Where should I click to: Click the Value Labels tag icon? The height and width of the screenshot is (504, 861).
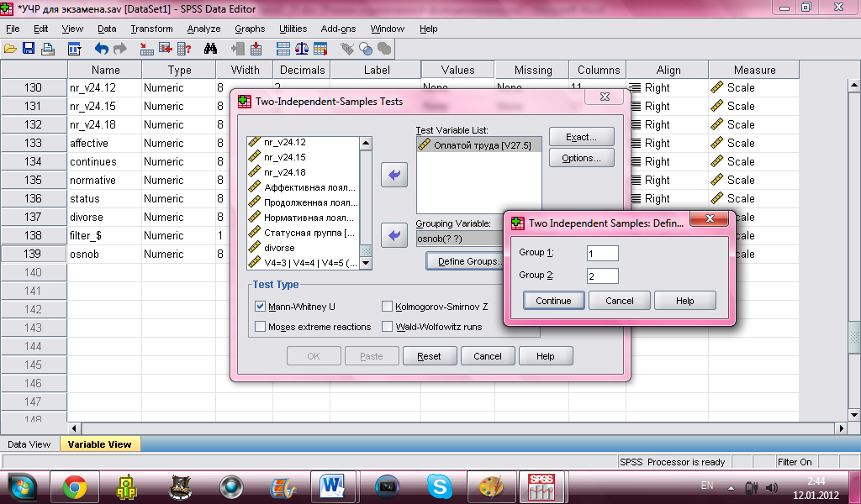(x=347, y=49)
